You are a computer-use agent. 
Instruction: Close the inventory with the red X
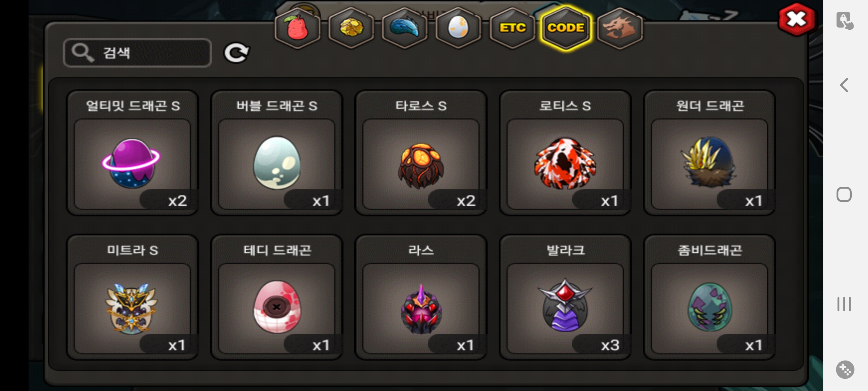tap(797, 19)
